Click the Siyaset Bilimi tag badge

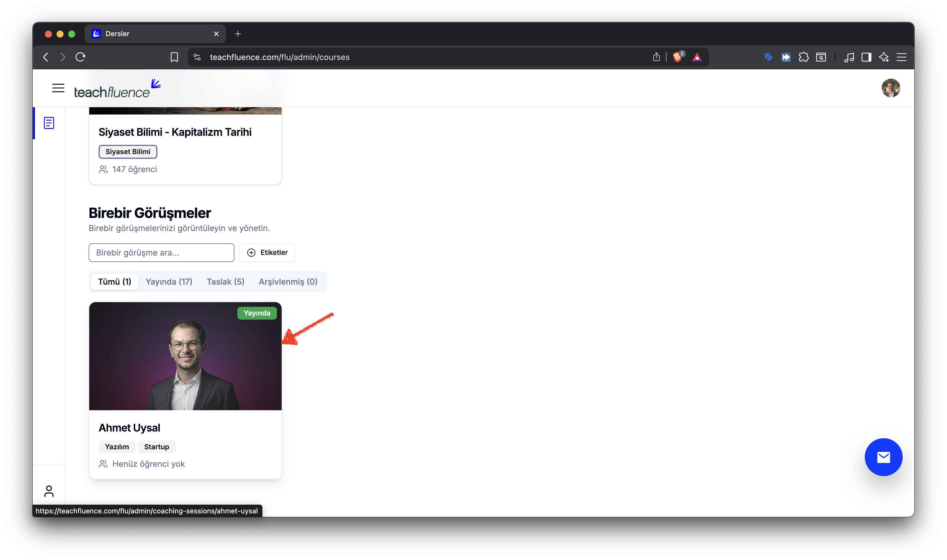[128, 152]
